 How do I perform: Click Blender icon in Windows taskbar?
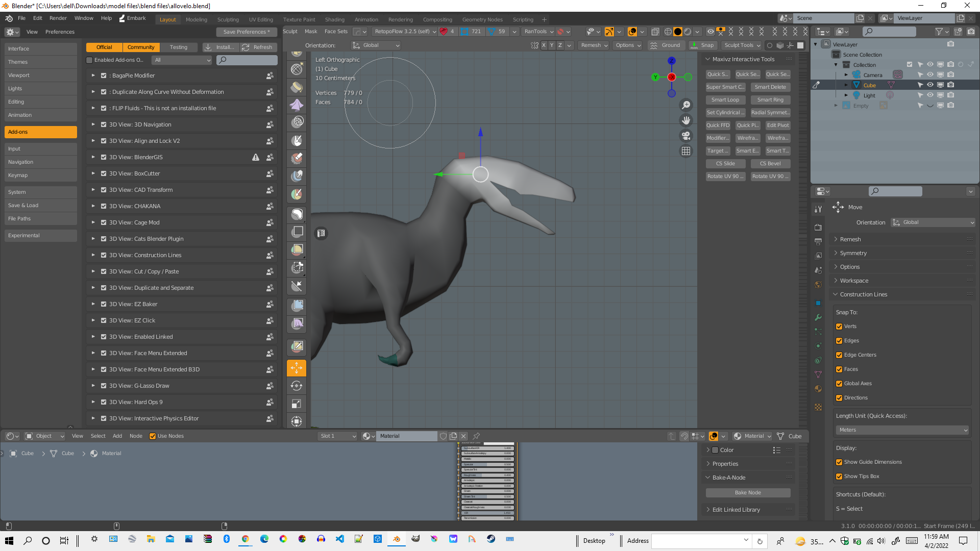pos(397,539)
